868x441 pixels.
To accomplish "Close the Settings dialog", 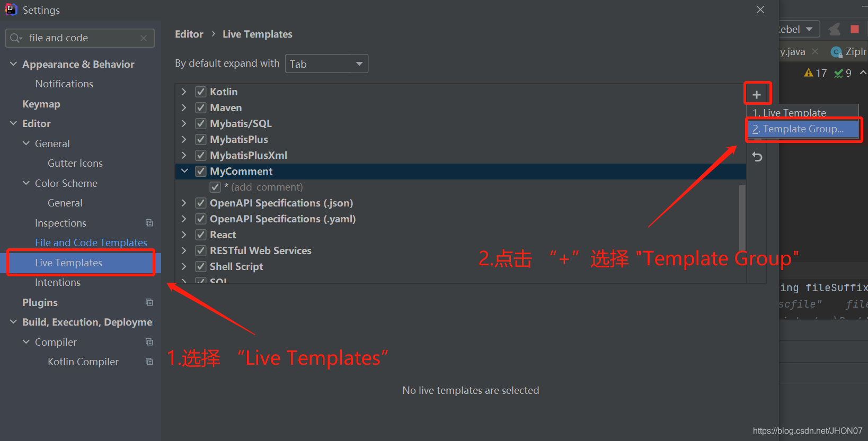I will [x=760, y=10].
